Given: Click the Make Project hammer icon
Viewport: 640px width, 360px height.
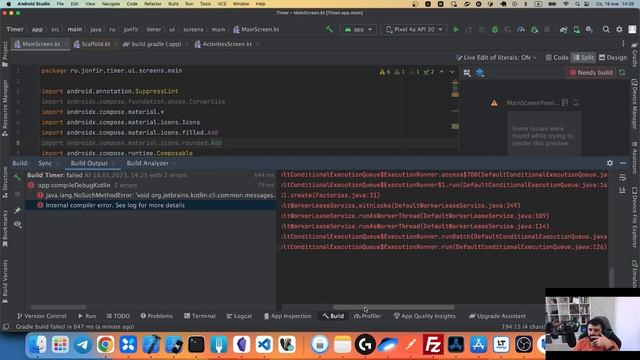Looking at the screenshot, I should click(329, 29).
